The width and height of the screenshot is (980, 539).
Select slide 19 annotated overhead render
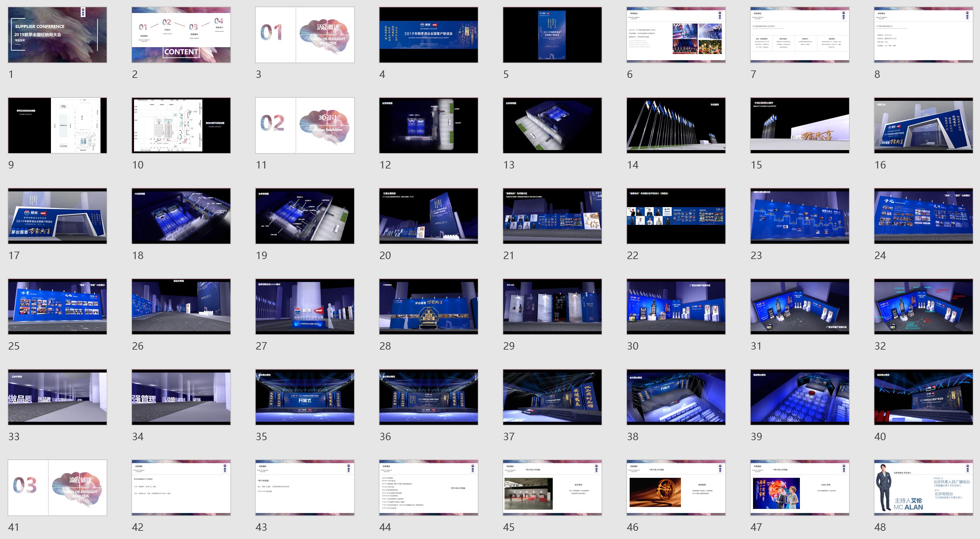click(305, 216)
